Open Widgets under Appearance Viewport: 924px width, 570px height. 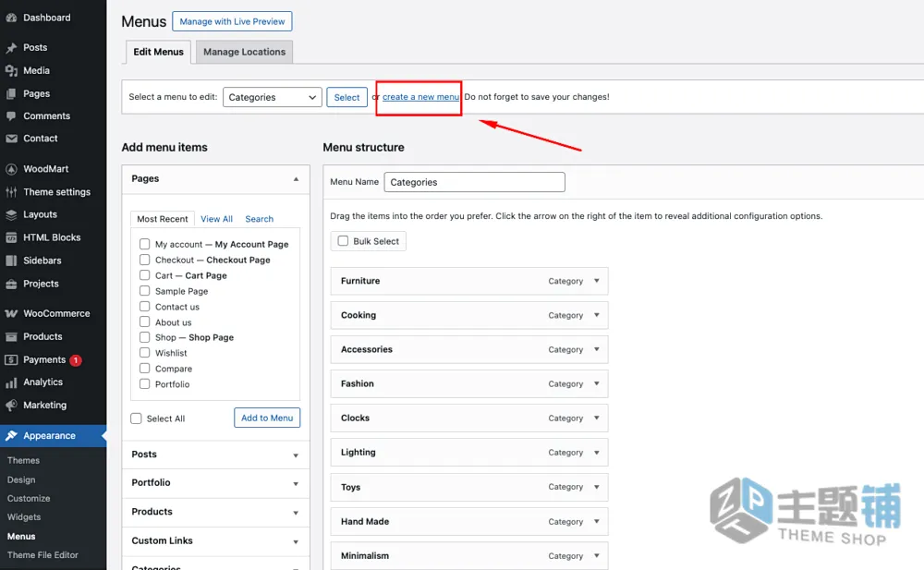click(24, 517)
